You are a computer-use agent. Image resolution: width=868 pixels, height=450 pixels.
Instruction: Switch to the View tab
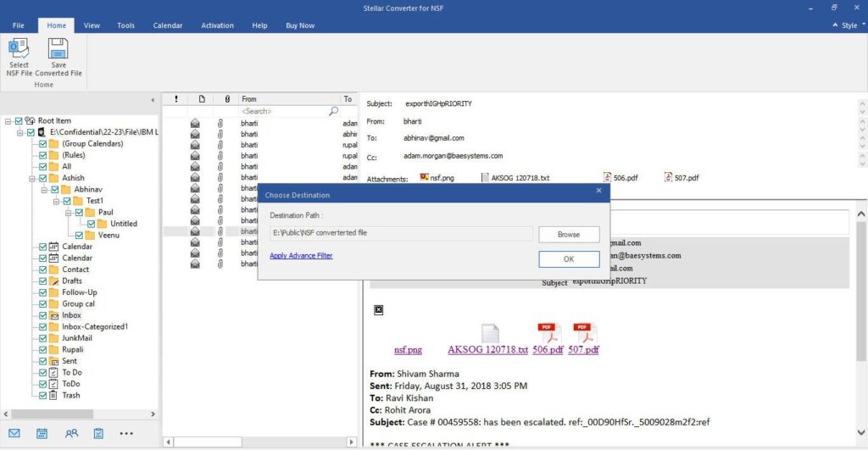92,25
